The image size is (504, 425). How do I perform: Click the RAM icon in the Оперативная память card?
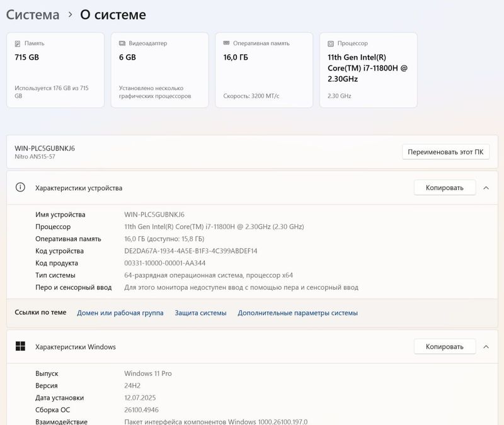point(226,43)
